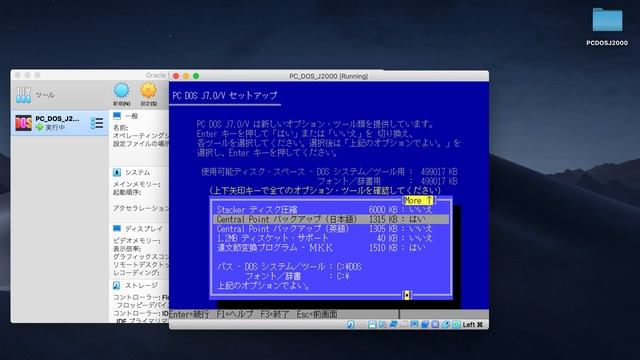Click the 'Left ⌘' host key indicator
The image size is (640, 360).
(x=473, y=324)
